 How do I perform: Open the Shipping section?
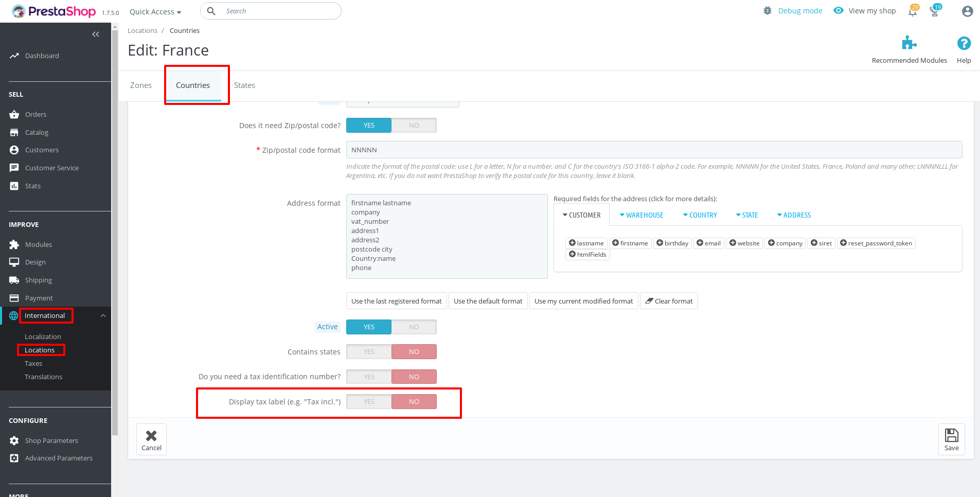tap(39, 280)
